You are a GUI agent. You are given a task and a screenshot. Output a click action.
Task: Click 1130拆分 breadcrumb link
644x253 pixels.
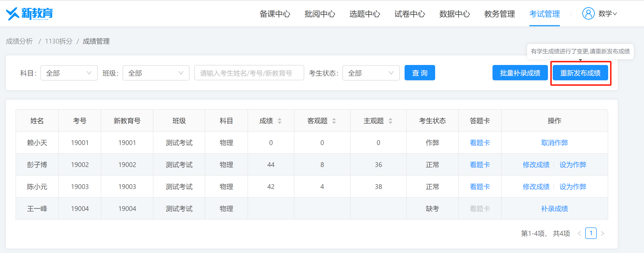[59, 41]
